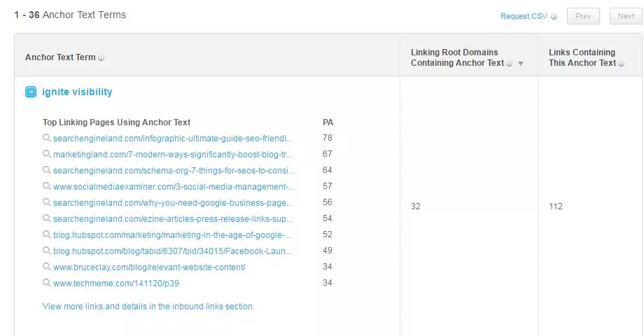Open blog.hubspot.com marketing-in-the-age-of-google link
The height and width of the screenshot is (336, 644).
172,234
